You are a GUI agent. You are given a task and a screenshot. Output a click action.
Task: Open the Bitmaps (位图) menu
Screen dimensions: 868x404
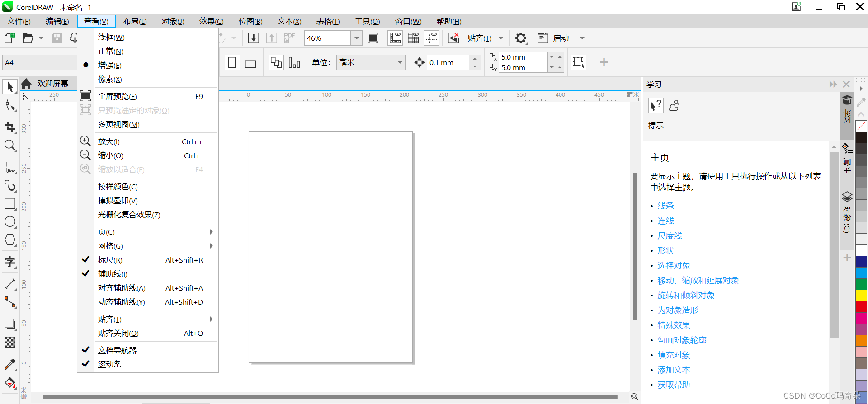coord(250,21)
